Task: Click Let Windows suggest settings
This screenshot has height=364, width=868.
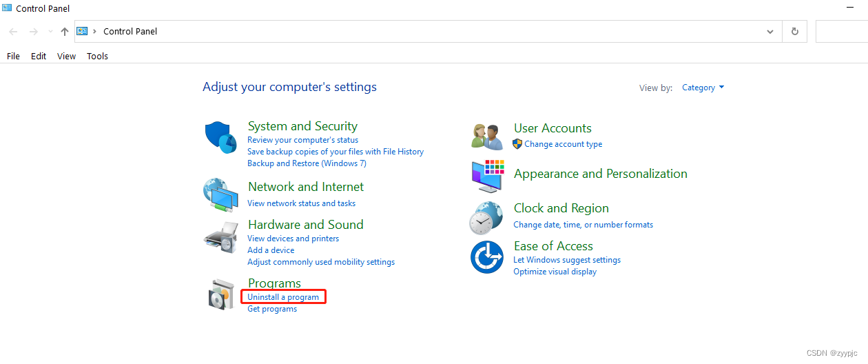Action: [567, 260]
